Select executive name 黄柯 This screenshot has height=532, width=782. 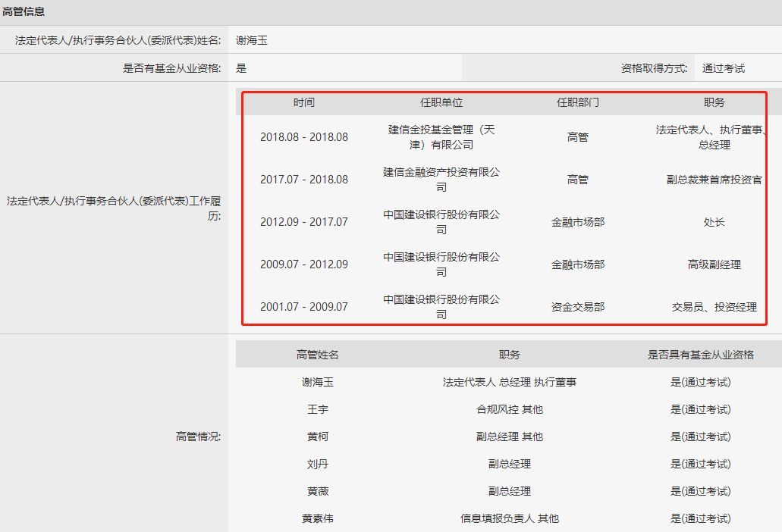pos(318,437)
